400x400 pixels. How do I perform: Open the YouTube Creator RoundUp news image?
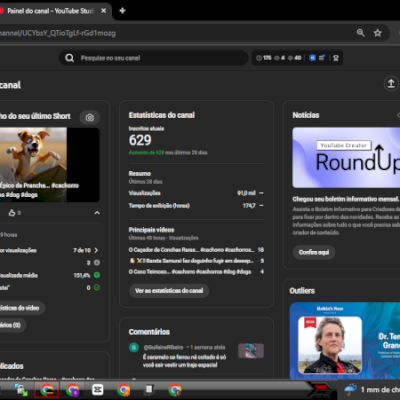click(x=346, y=158)
